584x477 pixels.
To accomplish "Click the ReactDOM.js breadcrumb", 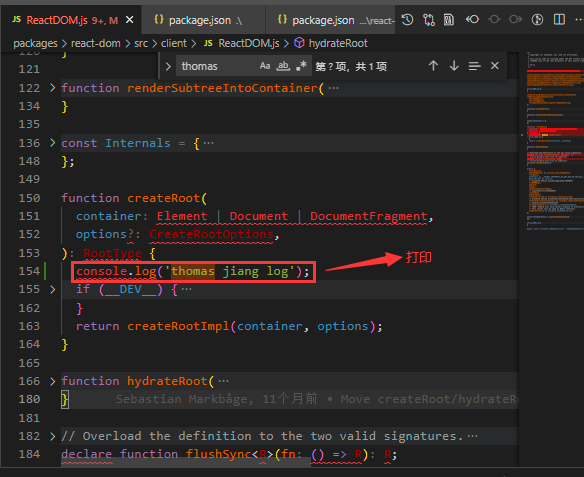I will tap(249, 44).
